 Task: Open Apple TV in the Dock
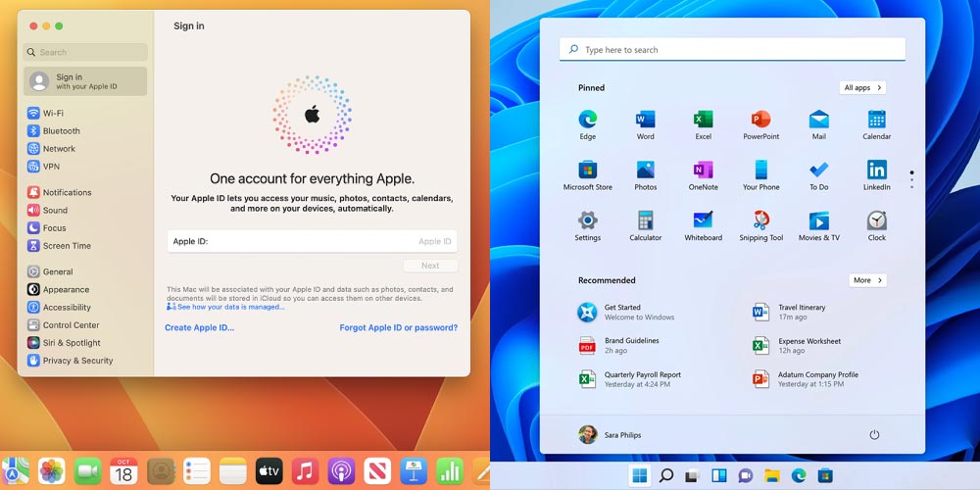click(x=269, y=471)
